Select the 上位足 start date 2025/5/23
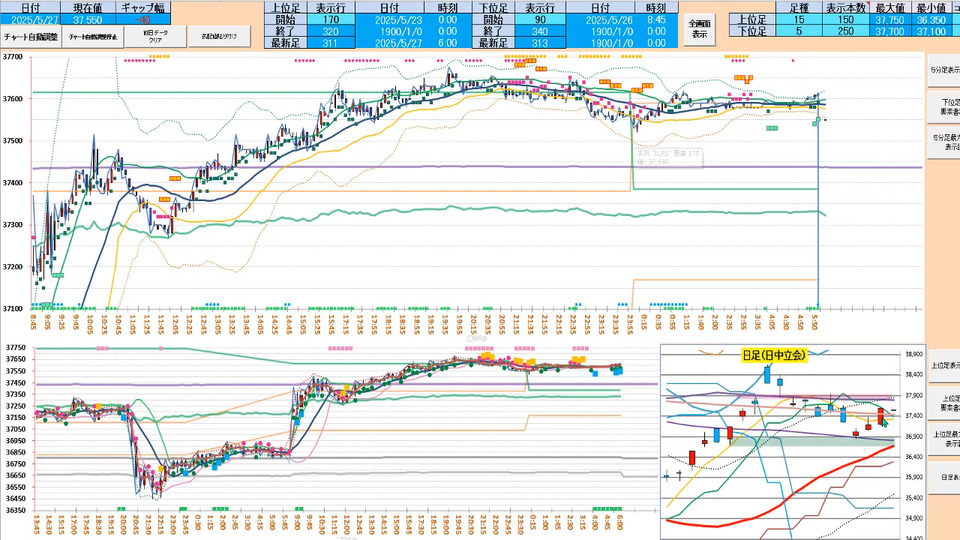 pyautogui.click(x=389, y=20)
